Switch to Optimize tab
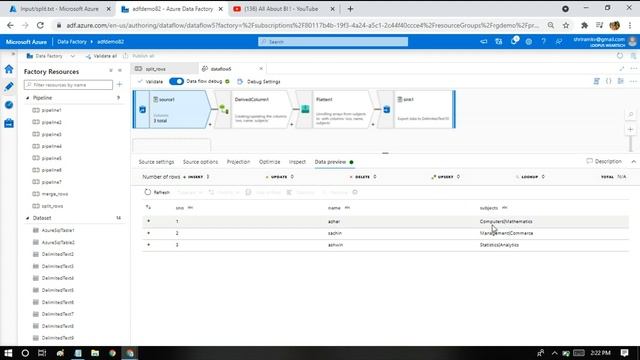The width and height of the screenshot is (640, 360). (x=269, y=162)
